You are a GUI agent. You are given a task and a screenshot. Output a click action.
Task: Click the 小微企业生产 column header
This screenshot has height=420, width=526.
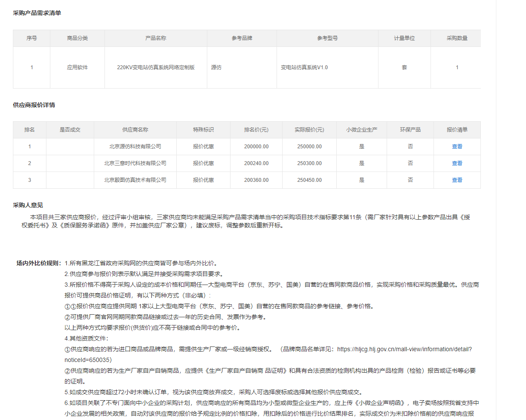[361, 130]
